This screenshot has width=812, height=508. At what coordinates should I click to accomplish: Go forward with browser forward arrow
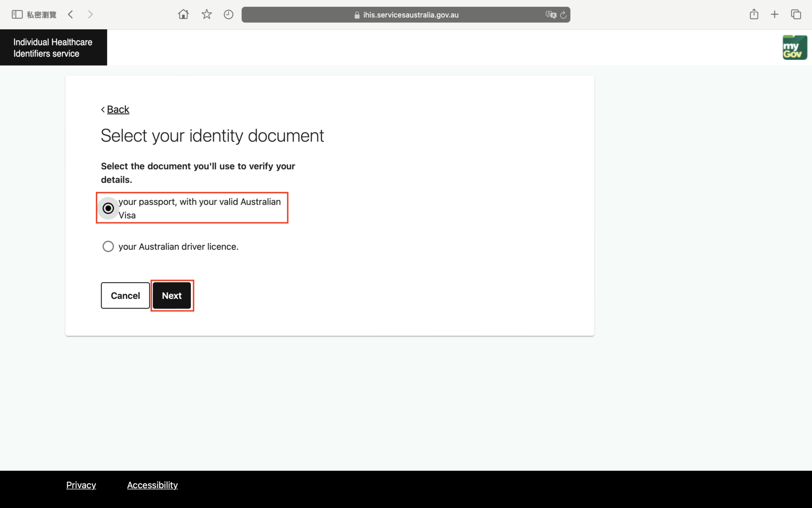[90, 14]
